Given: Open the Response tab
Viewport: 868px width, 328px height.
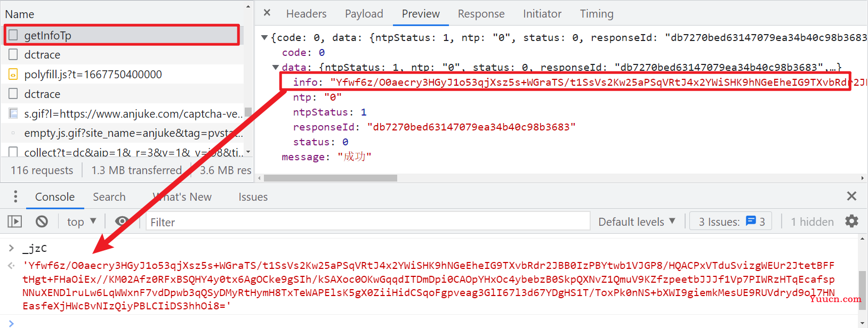Looking at the screenshot, I should [x=481, y=14].
